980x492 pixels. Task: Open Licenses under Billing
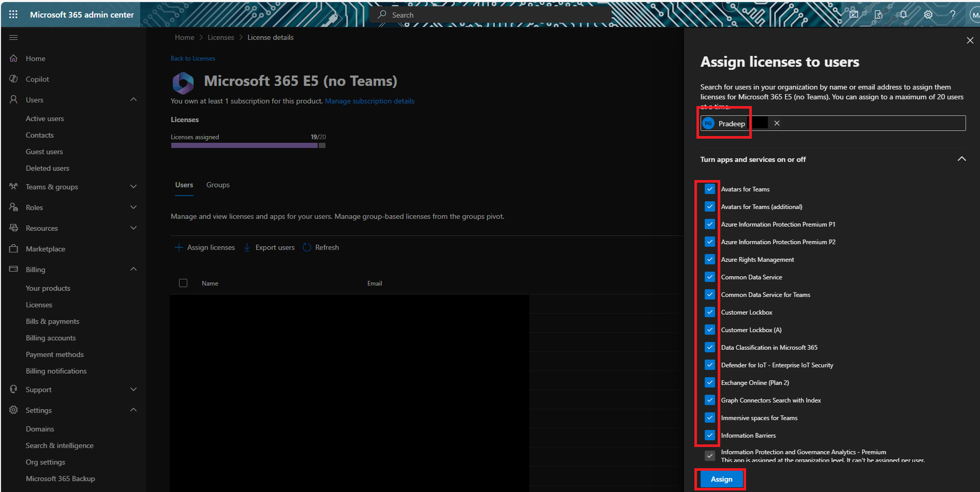click(39, 305)
